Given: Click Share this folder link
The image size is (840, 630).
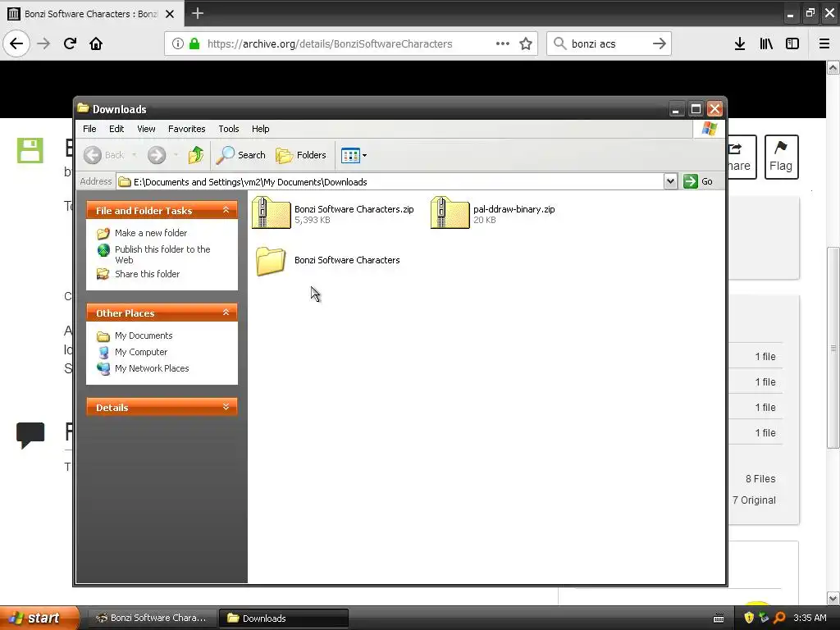Looking at the screenshot, I should 148,274.
